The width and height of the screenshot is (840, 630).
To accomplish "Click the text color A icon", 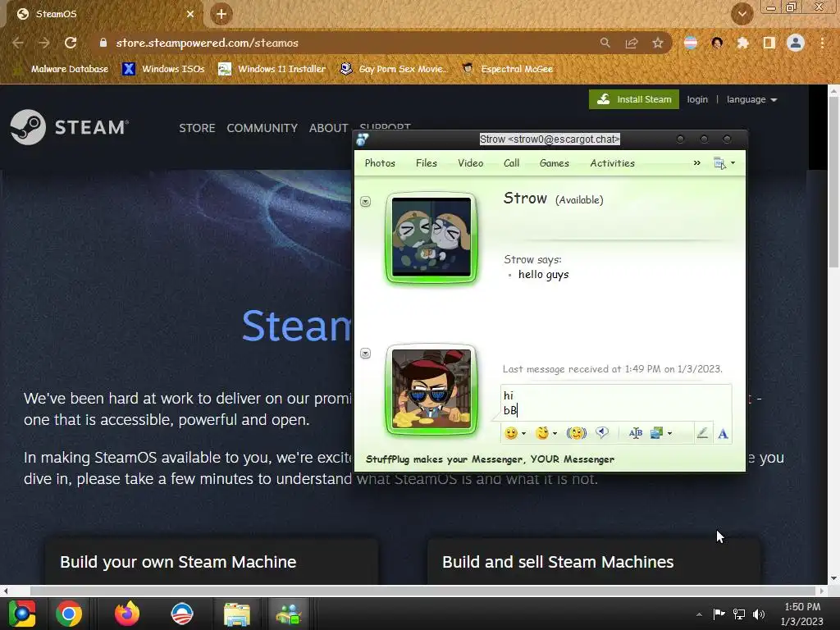I will (723, 433).
